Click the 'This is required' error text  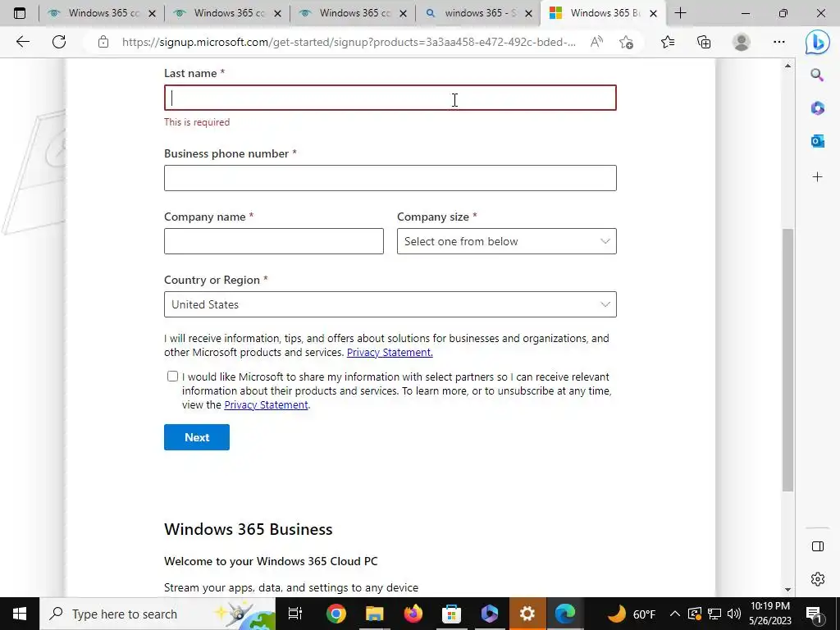[197, 122]
